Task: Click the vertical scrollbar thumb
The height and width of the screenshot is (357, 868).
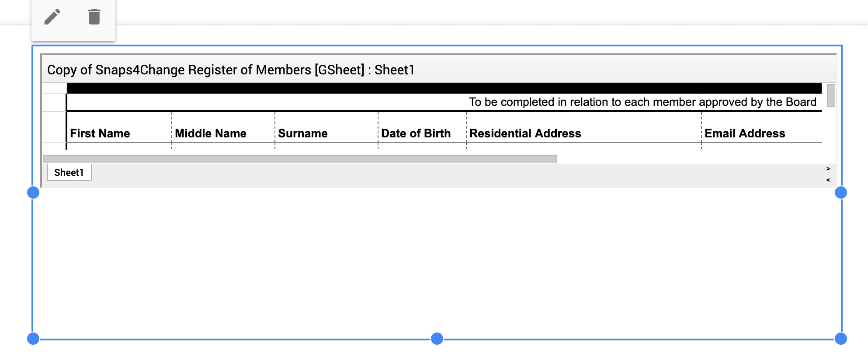Action: (831, 95)
